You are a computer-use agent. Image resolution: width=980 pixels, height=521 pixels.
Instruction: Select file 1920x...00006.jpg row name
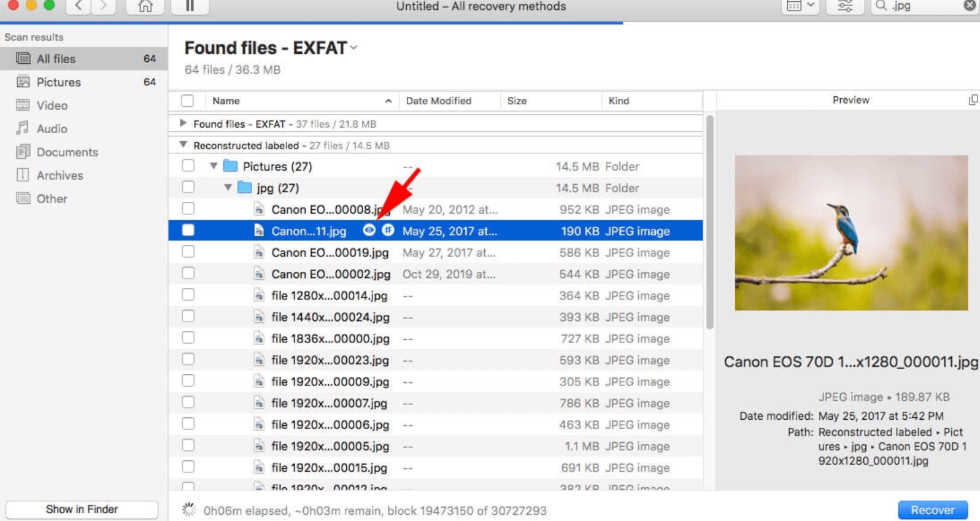[330, 425]
